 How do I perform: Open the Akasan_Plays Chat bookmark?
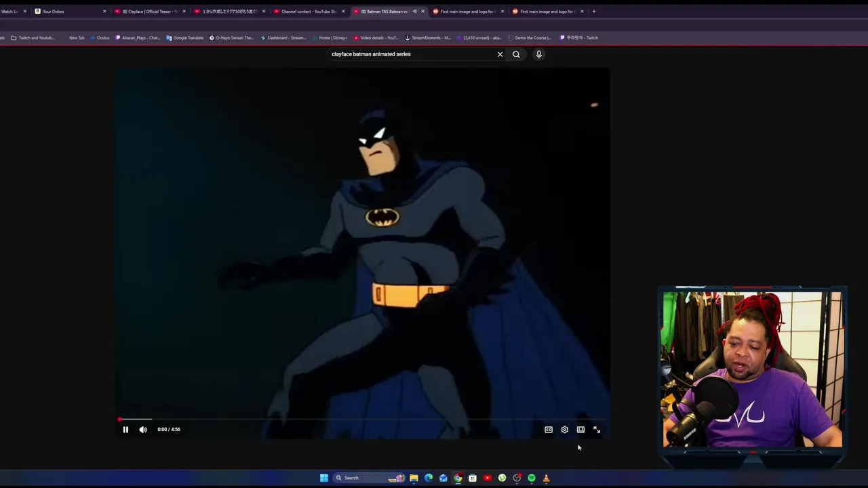click(x=138, y=38)
